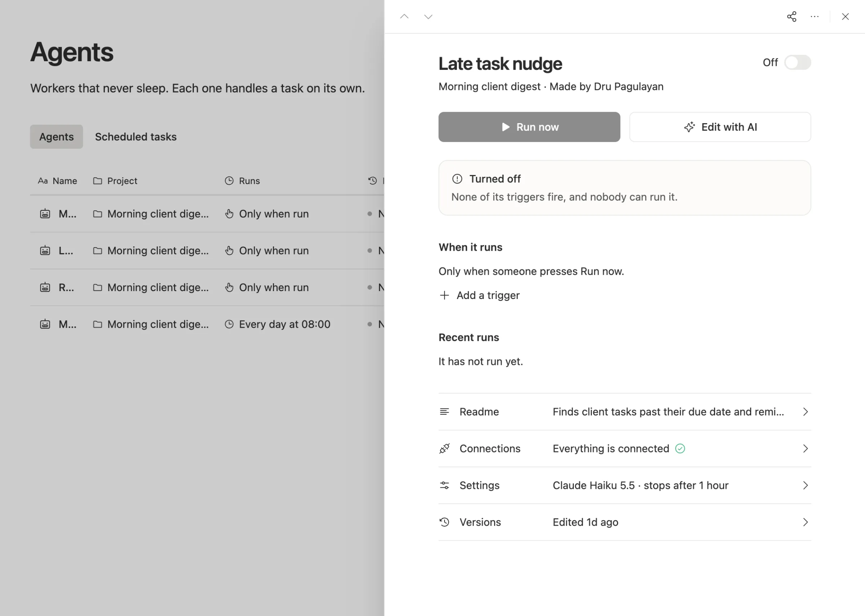Screen dimensions: 865x616
Task: Expand the Versions row chevron
Action: click(x=805, y=522)
